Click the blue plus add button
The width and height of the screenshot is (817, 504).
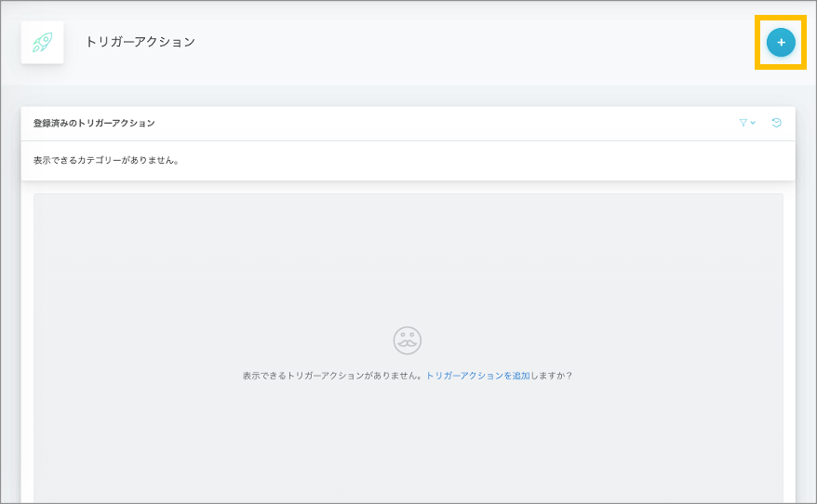coord(781,42)
